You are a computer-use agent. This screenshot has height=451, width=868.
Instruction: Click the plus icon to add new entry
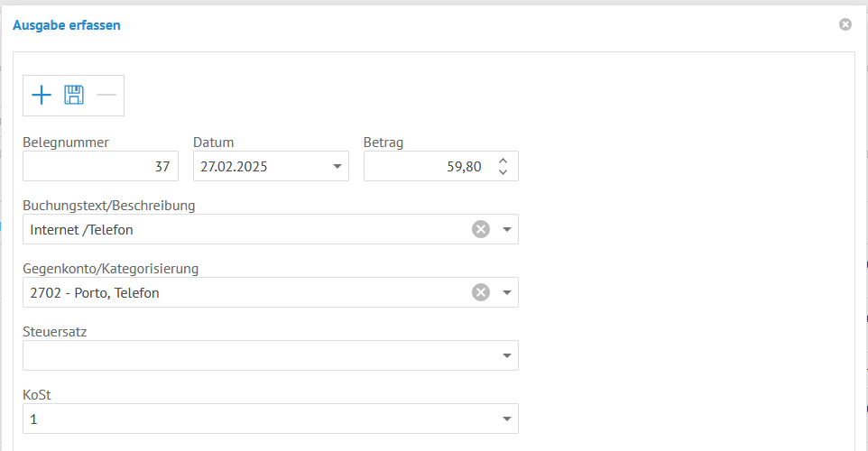pos(42,95)
